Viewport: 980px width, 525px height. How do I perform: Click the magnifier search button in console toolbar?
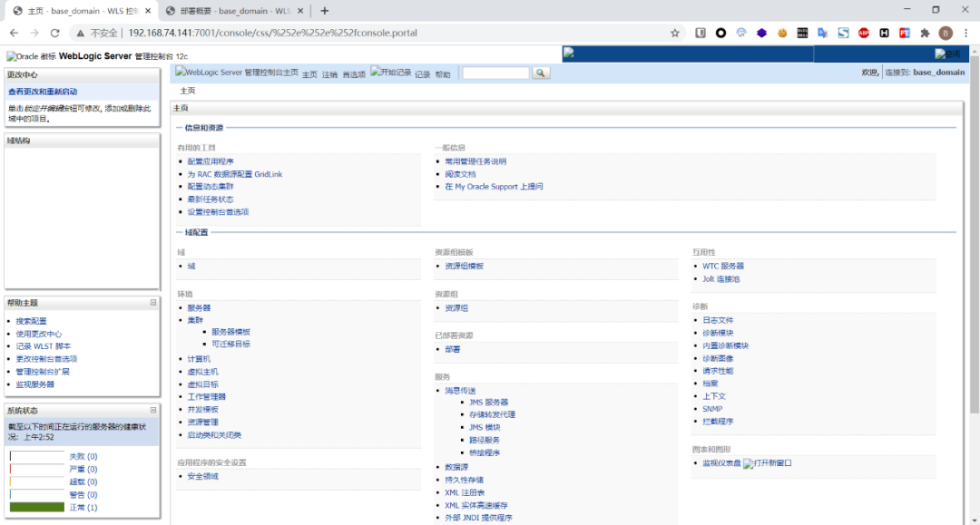(x=541, y=73)
